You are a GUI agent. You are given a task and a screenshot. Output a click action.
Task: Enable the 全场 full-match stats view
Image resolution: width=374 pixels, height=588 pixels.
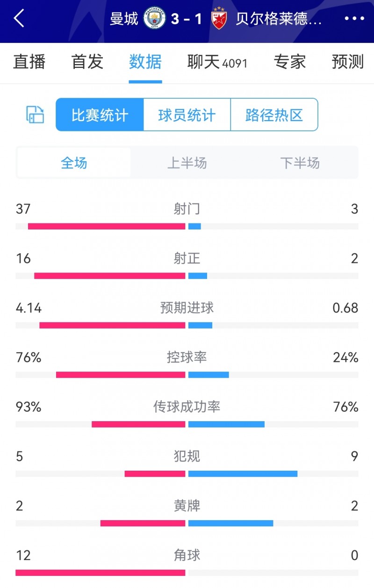[x=72, y=163]
